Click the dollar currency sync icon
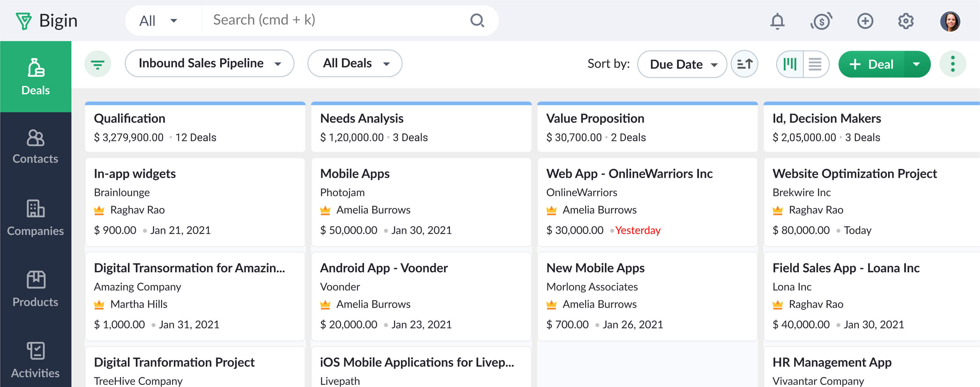This screenshot has height=387, width=980. point(821,21)
